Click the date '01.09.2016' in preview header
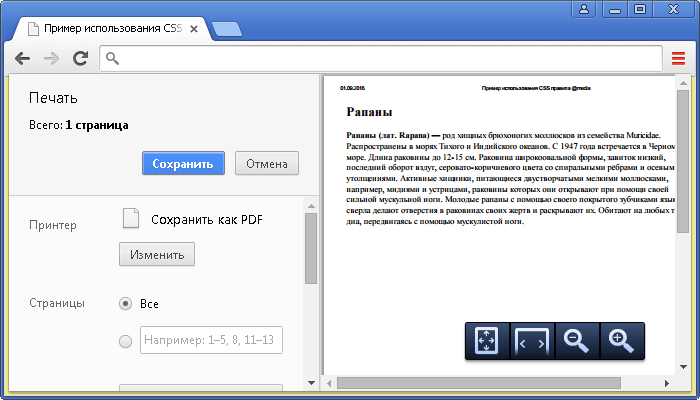Viewport: 700px width, 400px height. (353, 88)
